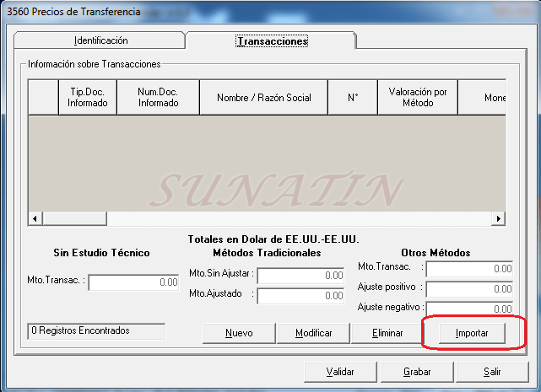Screen dimensions: 541x392
Task: Switch to the Identificación tab
Action: point(100,40)
